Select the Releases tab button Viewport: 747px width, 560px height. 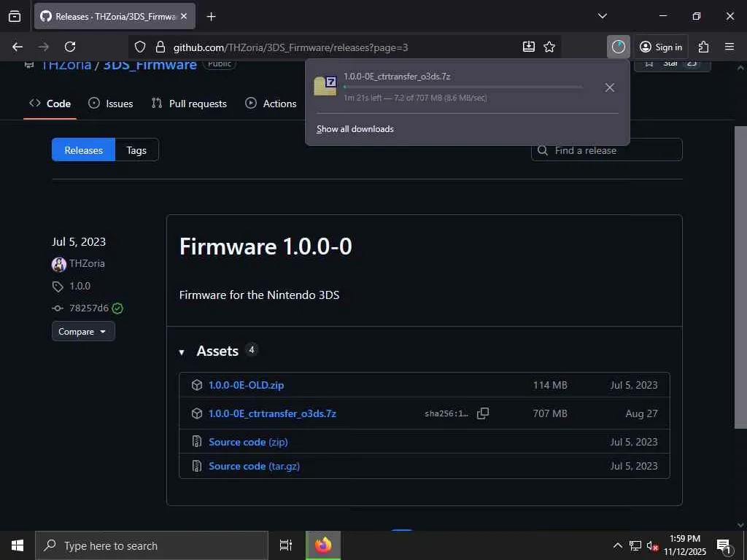click(x=83, y=150)
